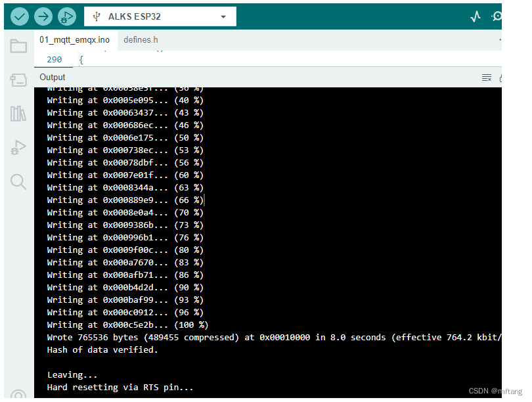Upload the sketch to the board
Image resolution: width=532 pixels, height=402 pixels.
[43, 16]
